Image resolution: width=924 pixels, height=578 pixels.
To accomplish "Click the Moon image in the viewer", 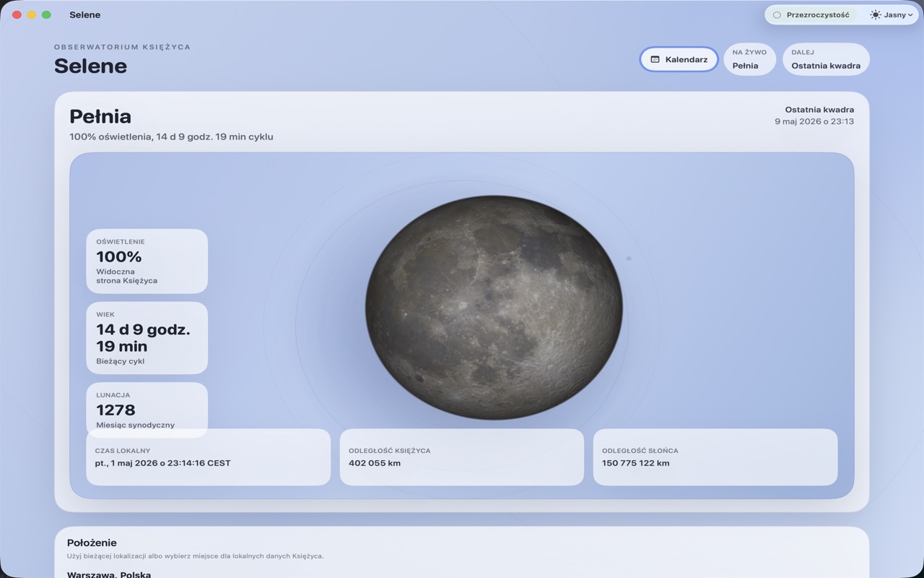I will (494, 307).
